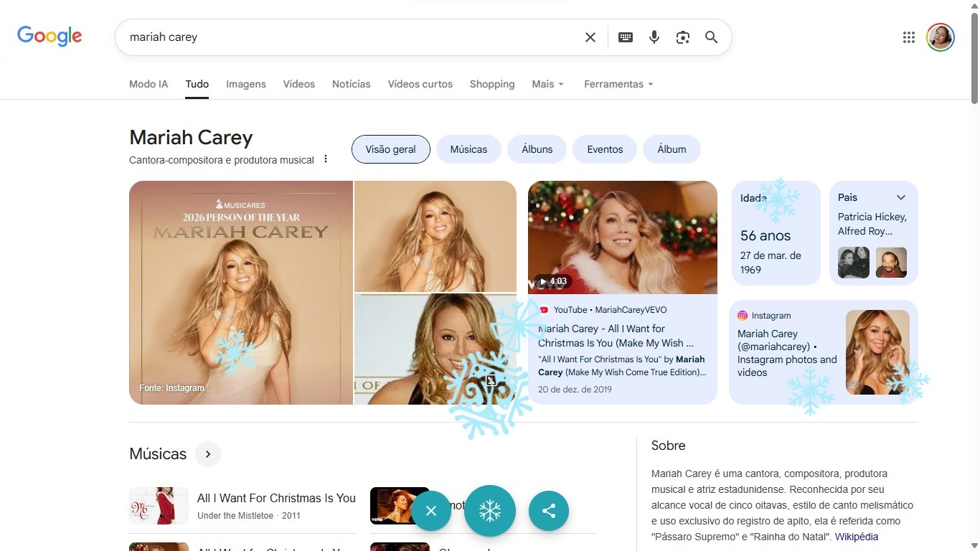
Task: Open Google Lens image search
Action: (x=683, y=37)
